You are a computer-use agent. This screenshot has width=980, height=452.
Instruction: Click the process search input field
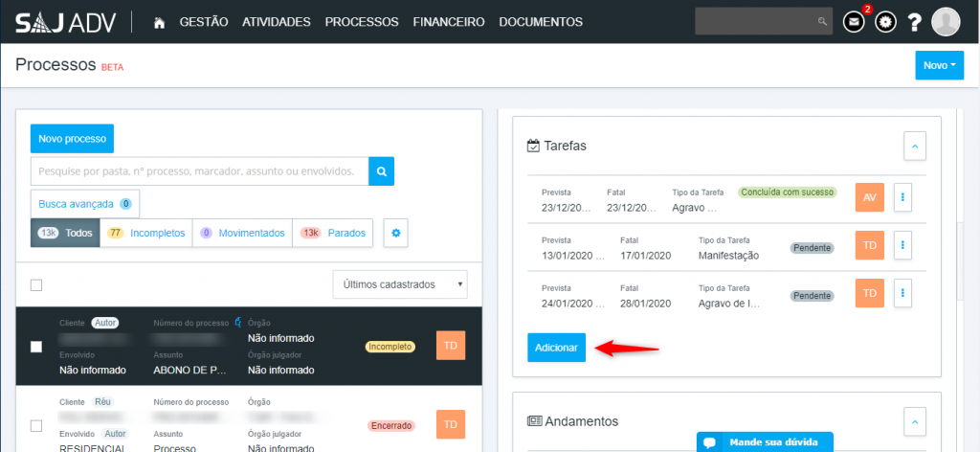pos(199,171)
